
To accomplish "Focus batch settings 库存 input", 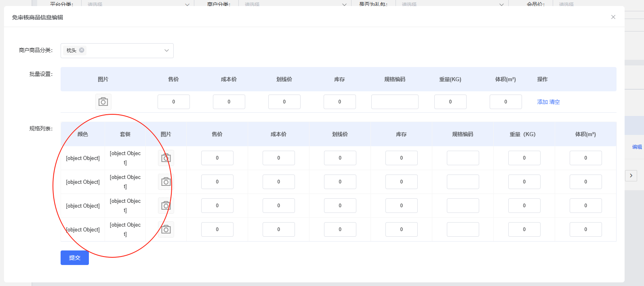I will (x=340, y=102).
